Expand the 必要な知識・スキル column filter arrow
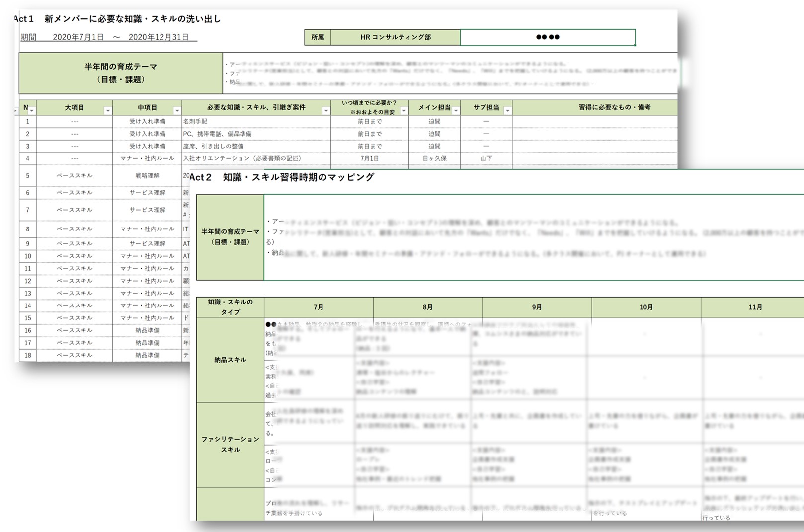 click(325, 111)
